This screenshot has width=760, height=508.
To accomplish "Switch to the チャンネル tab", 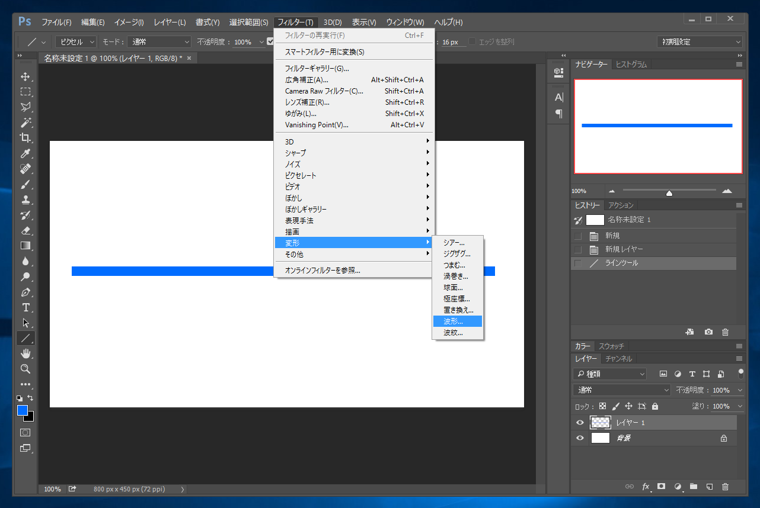I will coord(618,359).
